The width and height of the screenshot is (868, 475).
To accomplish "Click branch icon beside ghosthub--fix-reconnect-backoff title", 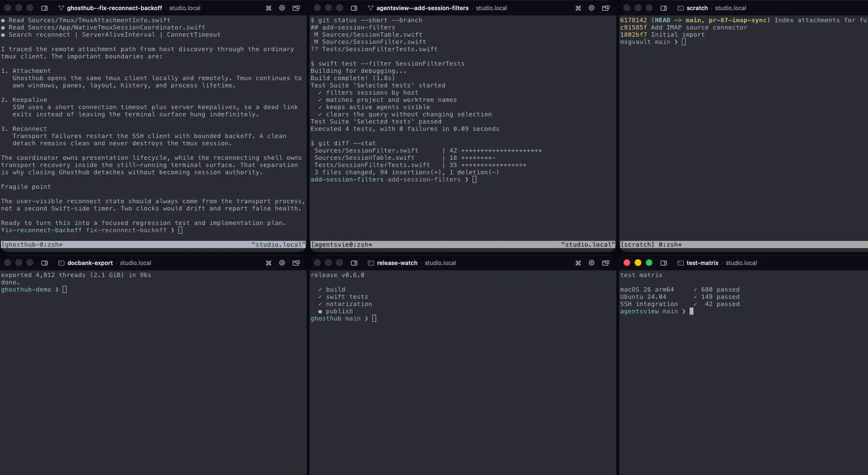I will [x=61, y=8].
